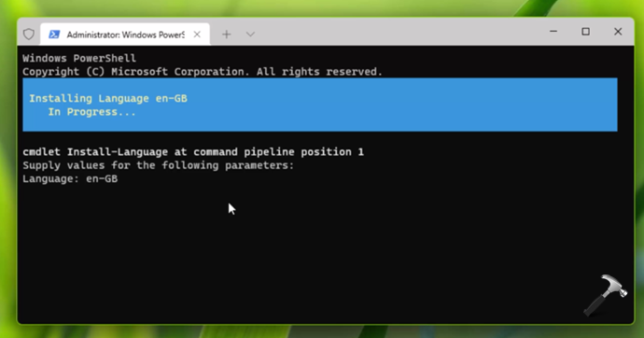This screenshot has width=644, height=338.
Task: Click the Windows PowerShell header line
Action: coord(79,58)
